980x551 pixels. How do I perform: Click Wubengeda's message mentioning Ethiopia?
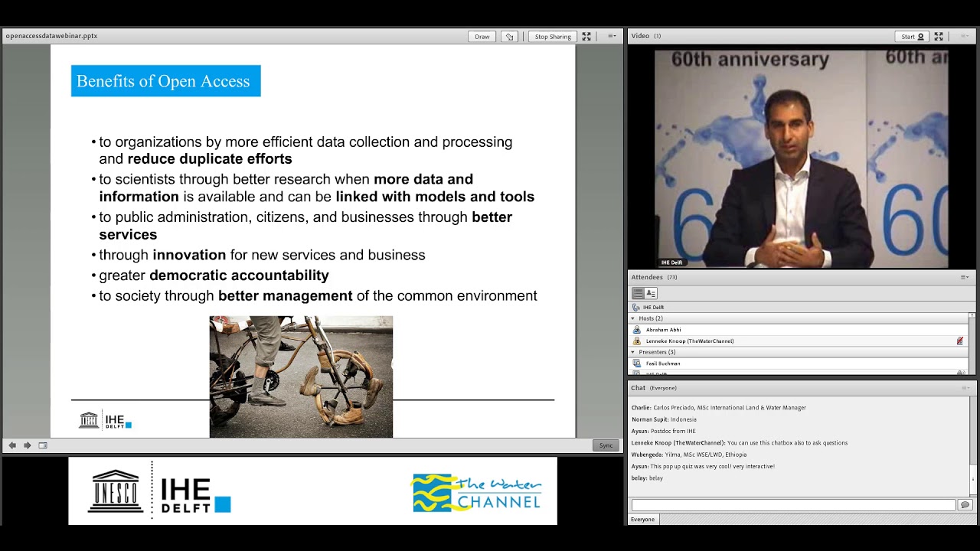coord(689,455)
